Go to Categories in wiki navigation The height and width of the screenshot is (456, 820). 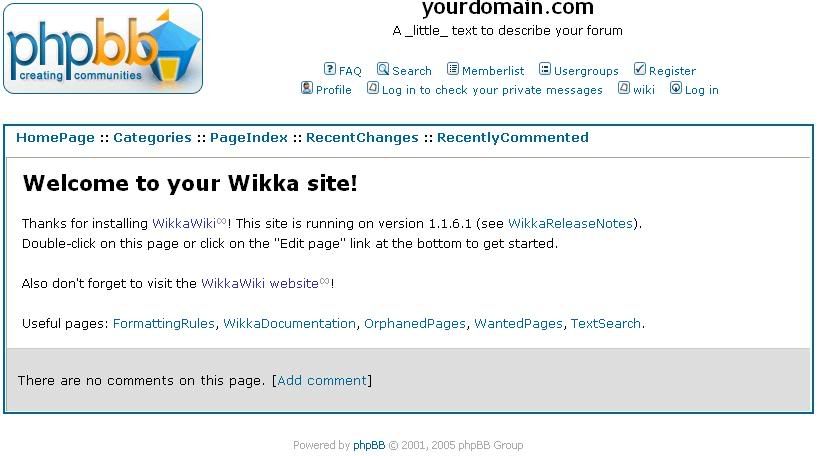pyautogui.click(x=153, y=138)
